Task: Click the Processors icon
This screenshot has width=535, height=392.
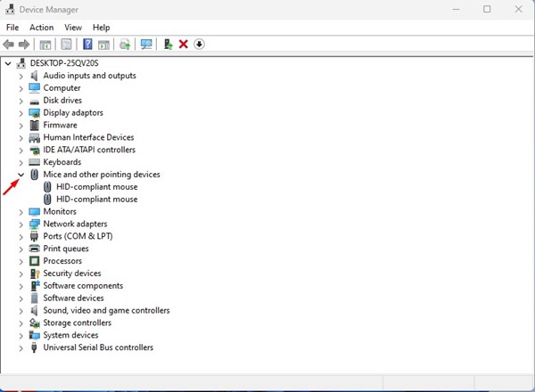Action: click(x=34, y=261)
